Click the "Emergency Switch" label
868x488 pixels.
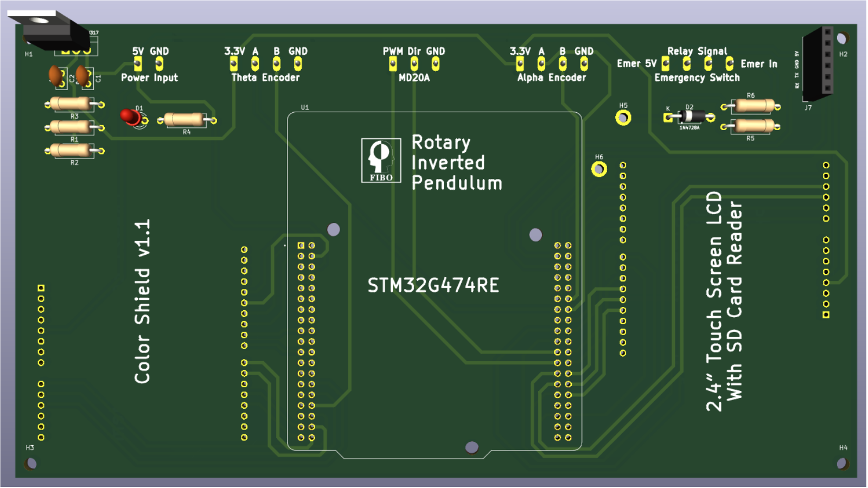(x=697, y=78)
